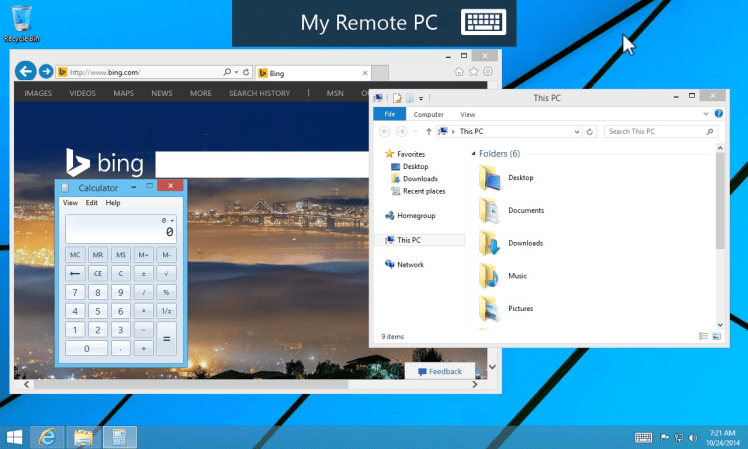Open IE Tools gear icon
The width and height of the screenshot is (748, 449).
click(x=488, y=72)
